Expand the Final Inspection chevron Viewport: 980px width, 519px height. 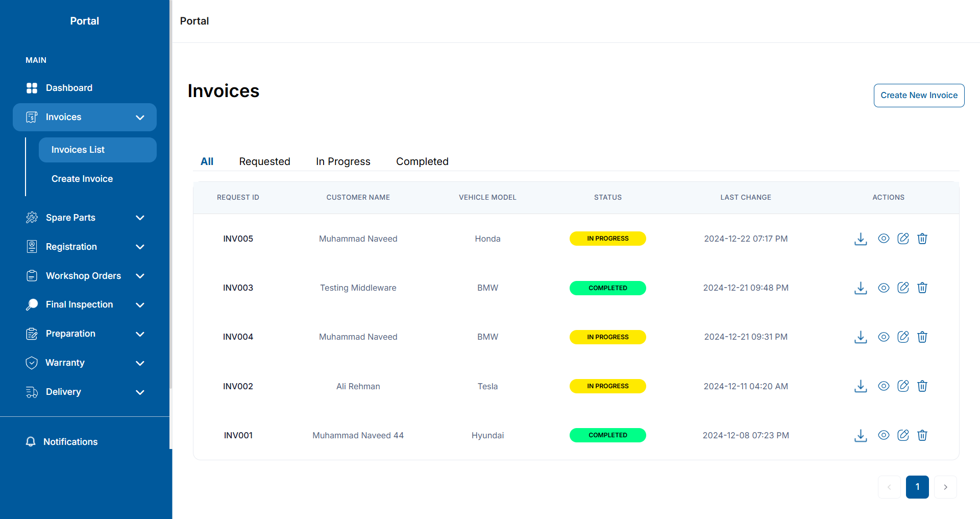point(140,305)
